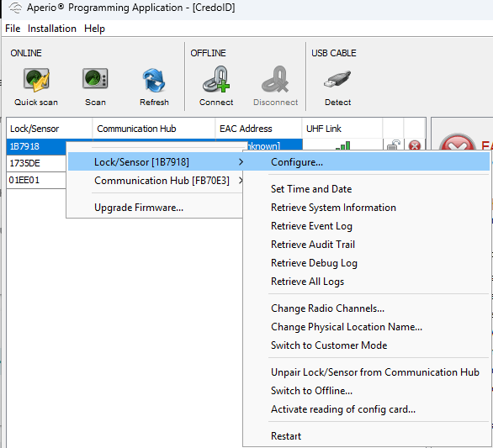This screenshot has height=448, width=493.
Task: Click the greyed Disconnect icon
Action: point(275,87)
